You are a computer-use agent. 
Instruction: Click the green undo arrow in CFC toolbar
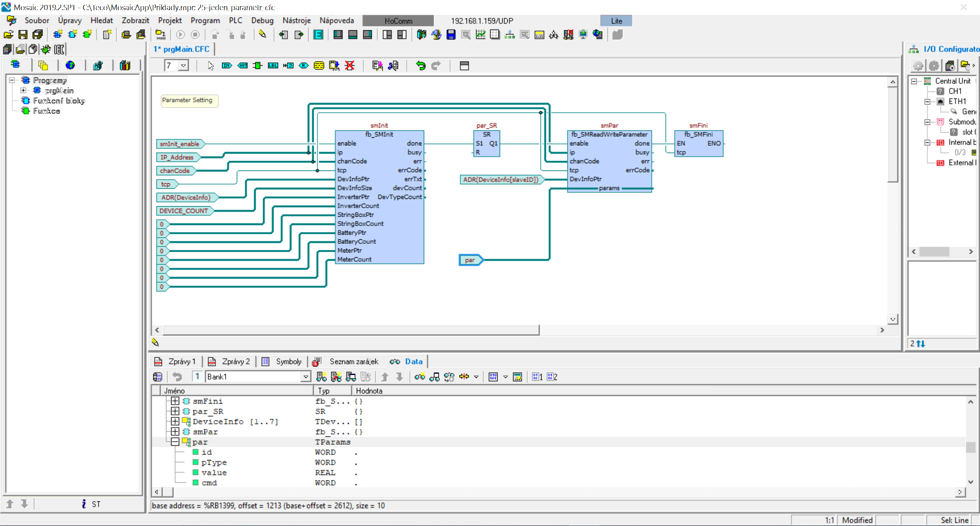coord(421,66)
